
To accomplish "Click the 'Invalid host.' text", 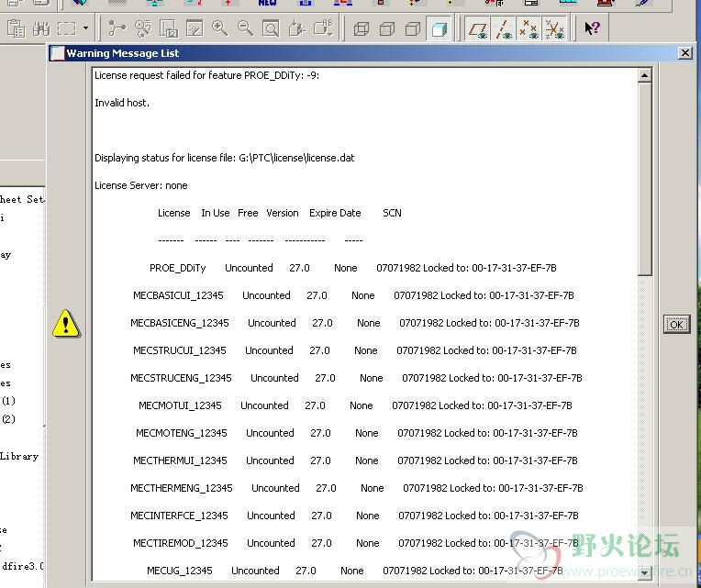I will tap(122, 103).
